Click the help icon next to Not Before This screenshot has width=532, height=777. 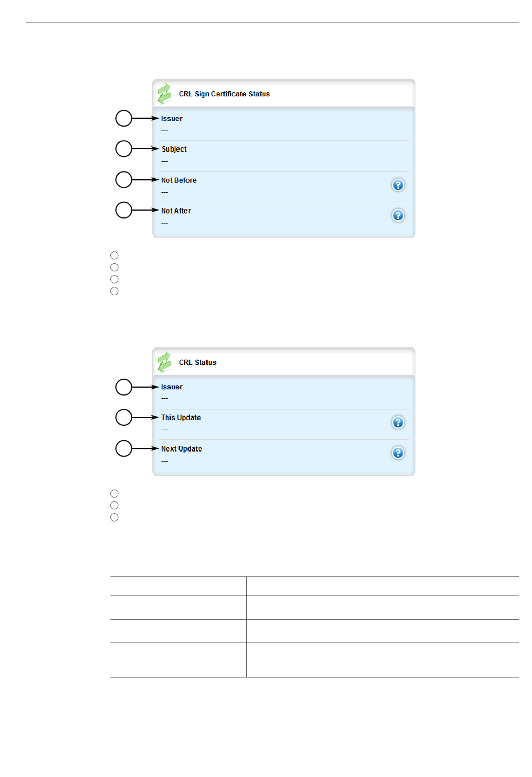click(398, 185)
